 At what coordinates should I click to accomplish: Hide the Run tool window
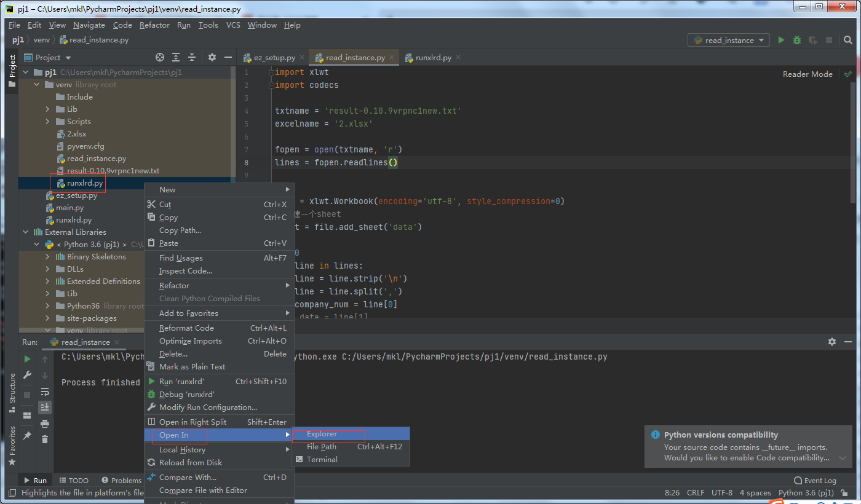coord(848,342)
